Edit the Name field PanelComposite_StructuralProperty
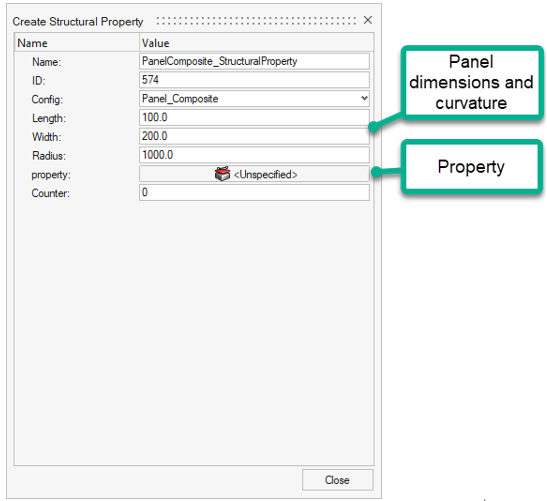Image resolution: width=547 pixels, height=501 pixels. pos(254,61)
